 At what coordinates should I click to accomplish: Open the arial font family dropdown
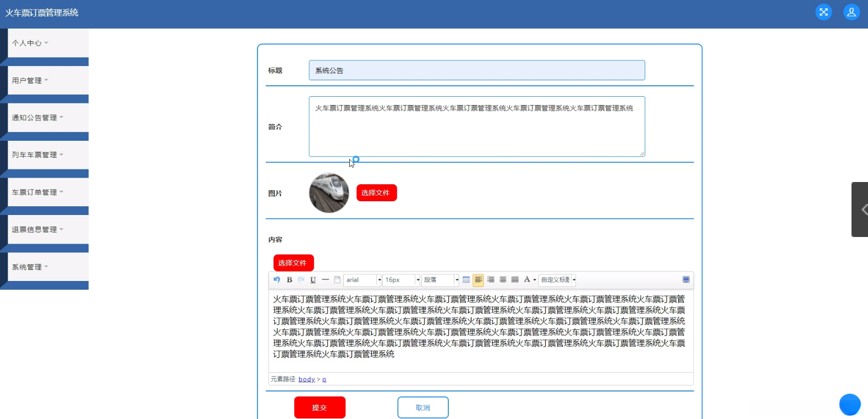(x=363, y=280)
